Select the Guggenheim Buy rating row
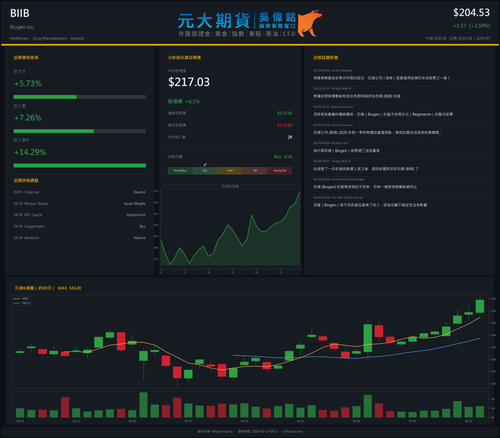 (x=80, y=226)
